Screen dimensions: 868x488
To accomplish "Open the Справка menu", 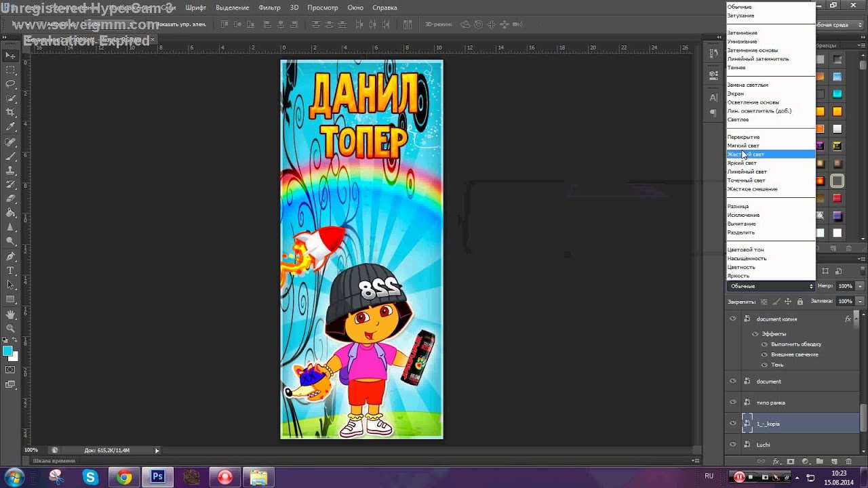I will [x=385, y=7].
